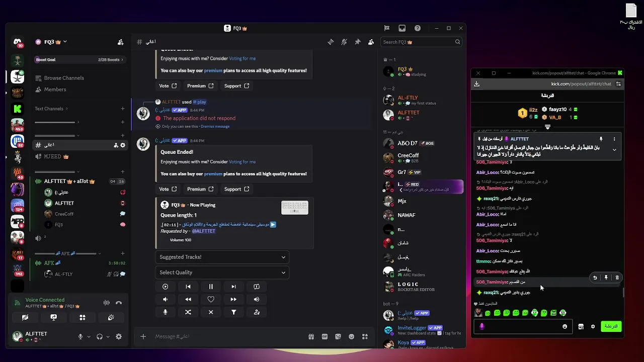Deafen headphones in user panel
The height and width of the screenshot is (362, 644).
pos(99,337)
